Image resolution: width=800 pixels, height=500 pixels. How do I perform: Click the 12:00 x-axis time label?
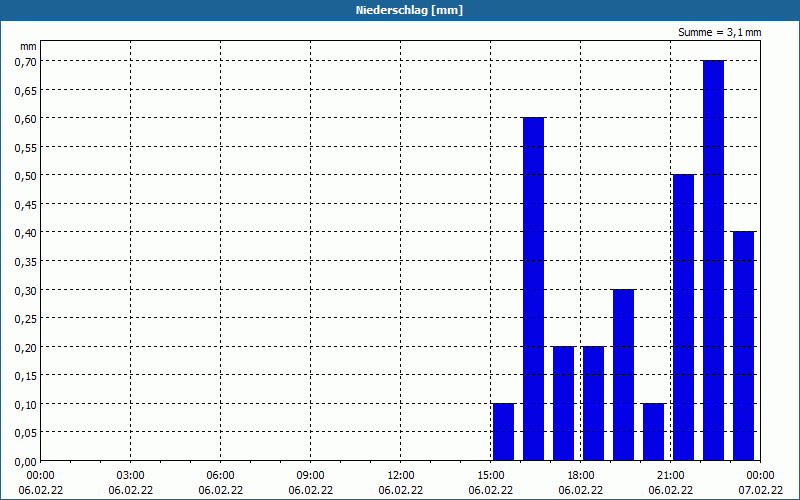401,476
